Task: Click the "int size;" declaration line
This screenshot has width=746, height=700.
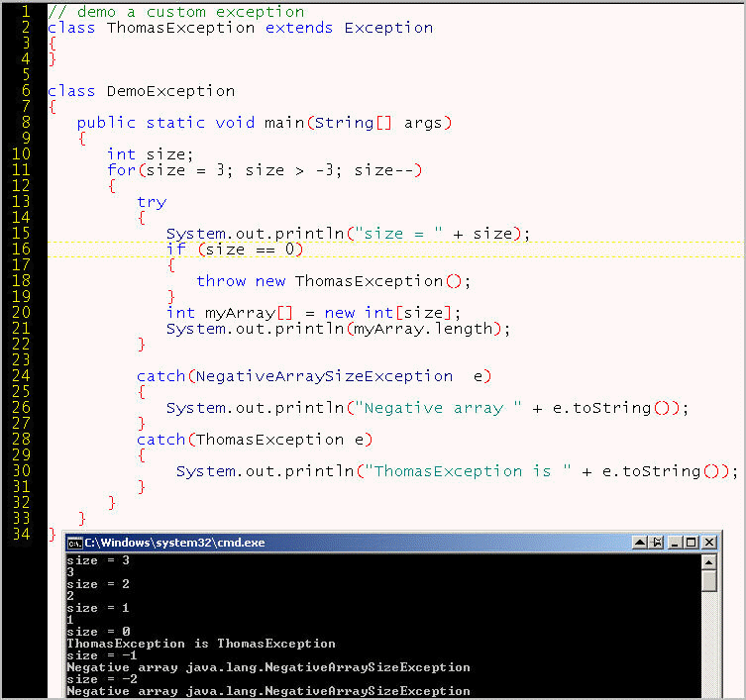Action: tap(150, 154)
